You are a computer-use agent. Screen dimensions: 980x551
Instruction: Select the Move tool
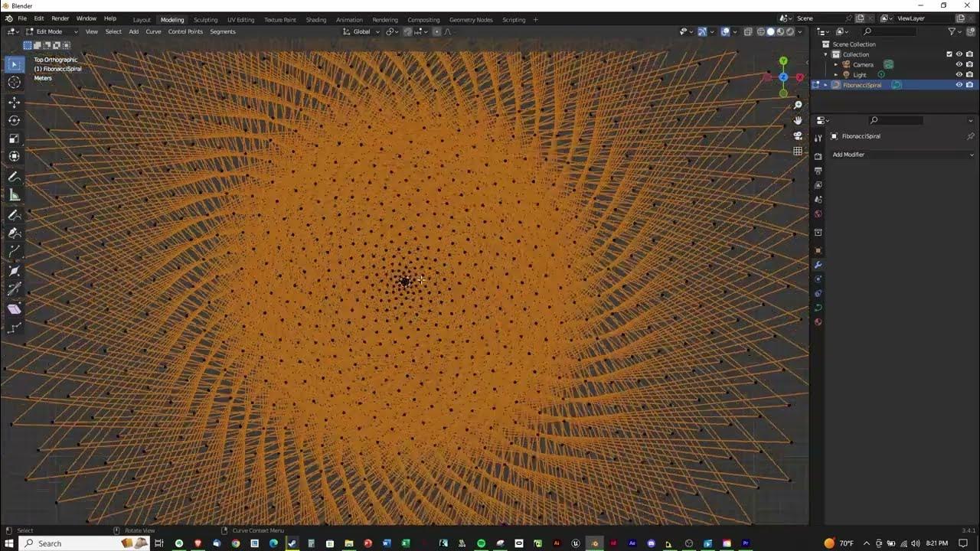(x=15, y=103)
